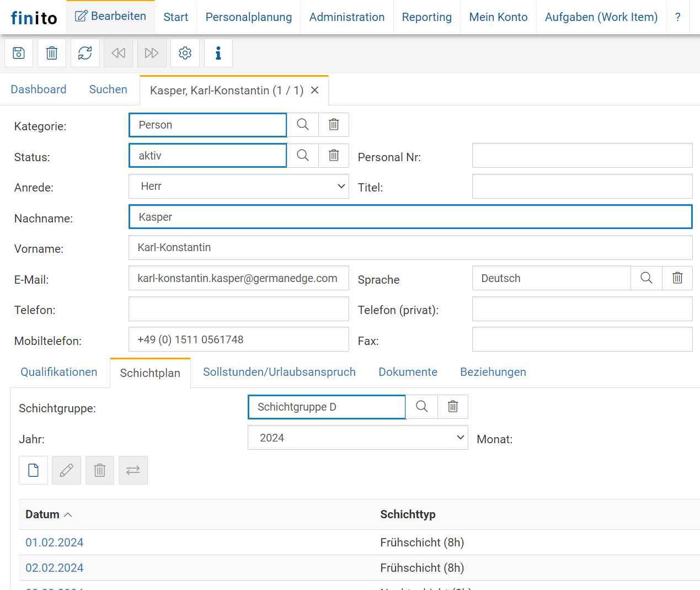Open Sollstunden/Urlaubsanspruch tab
The height and width of the screenshot is (590, 700).
[x=279, y=372]
